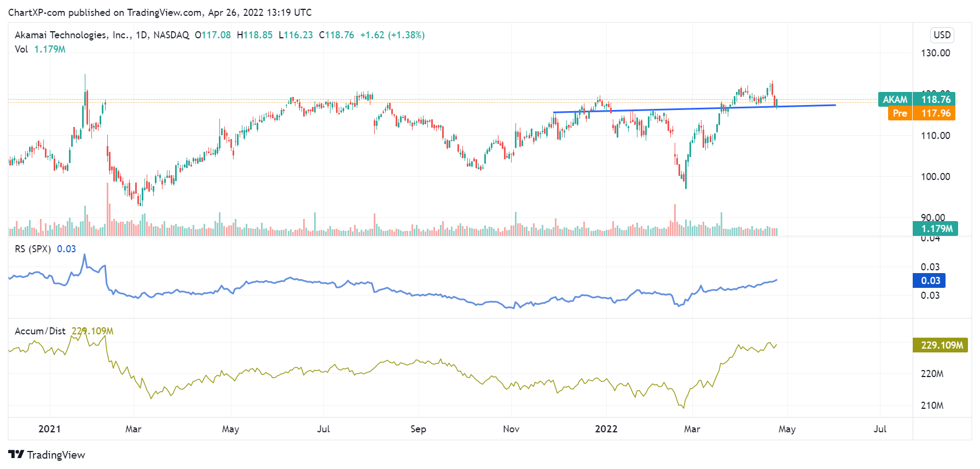Click the Pre-market price label 117.96
Viewport: 980px width, 469px height.
(921, 113)
